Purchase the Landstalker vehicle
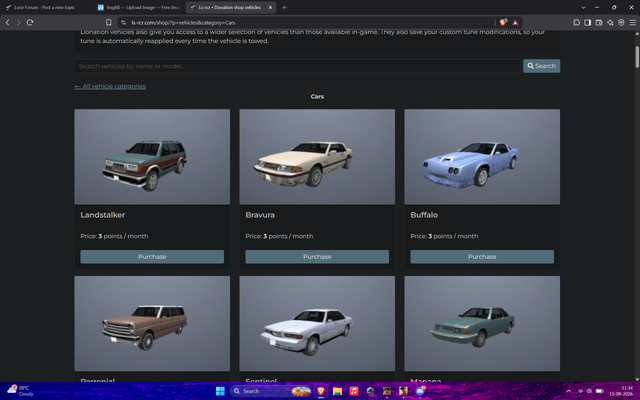 (x=152, y=257)
